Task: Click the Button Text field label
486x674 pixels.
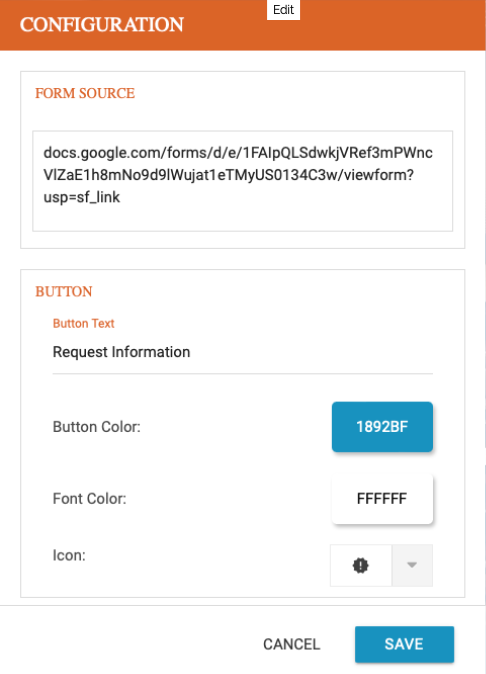Action: click(x=83, y=323)
